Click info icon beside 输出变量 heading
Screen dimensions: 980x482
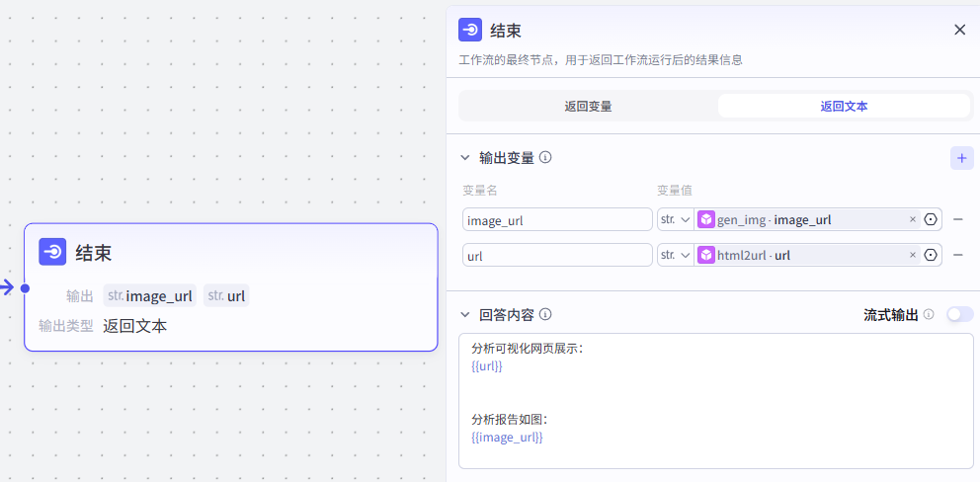click(x=545, y=157)
